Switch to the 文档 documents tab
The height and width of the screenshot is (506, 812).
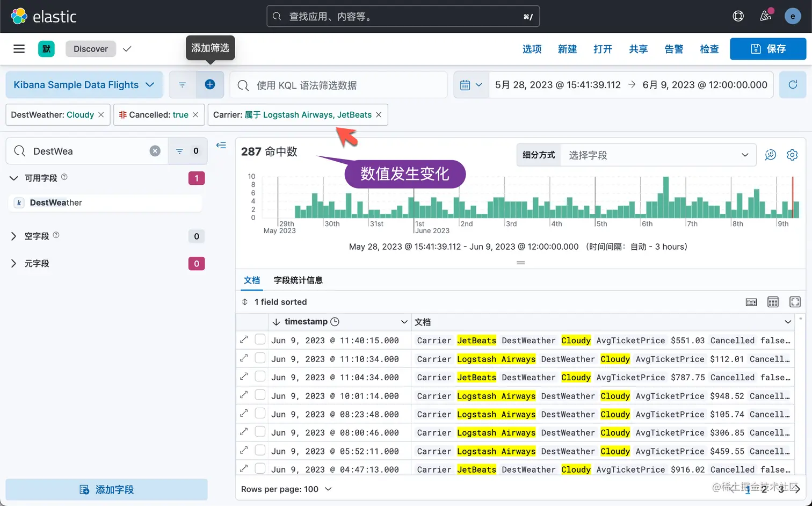pyautogui.click(x=252, y=280)
